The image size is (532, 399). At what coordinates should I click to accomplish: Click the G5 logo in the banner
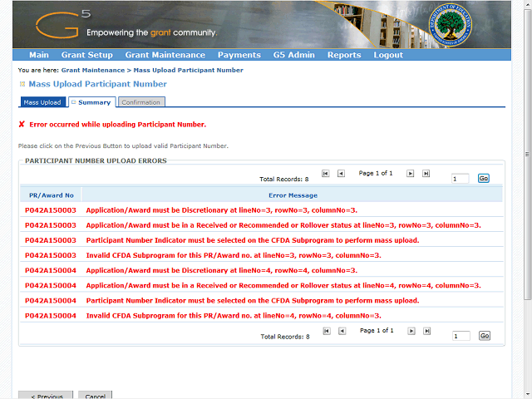(63, 24)
